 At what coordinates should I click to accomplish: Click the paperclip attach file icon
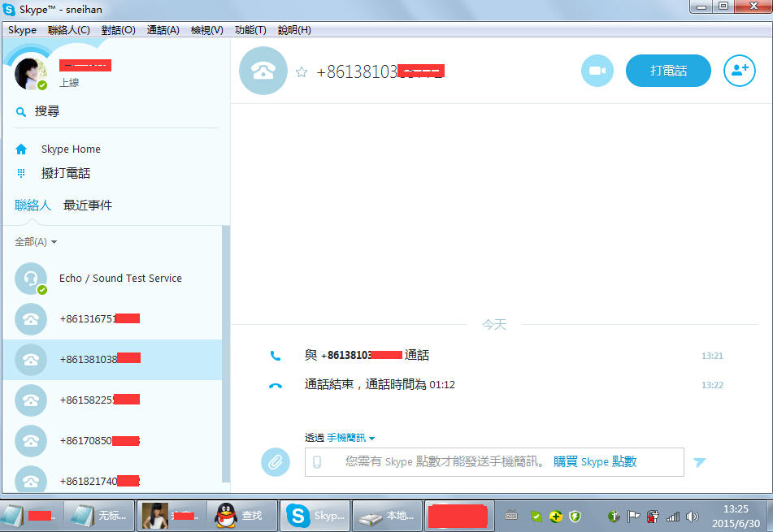275,461
